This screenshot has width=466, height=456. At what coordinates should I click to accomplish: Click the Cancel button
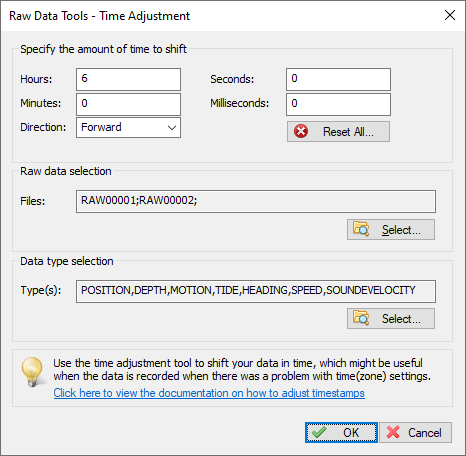coord(415,433)
